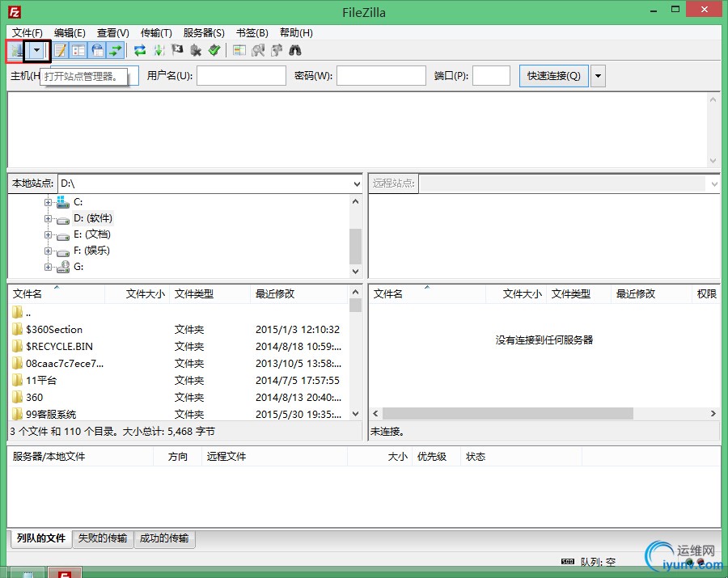This screenshot has height=578, width=728.
Task: Select E: (文档) in local tree
Action: click(92, 234)
